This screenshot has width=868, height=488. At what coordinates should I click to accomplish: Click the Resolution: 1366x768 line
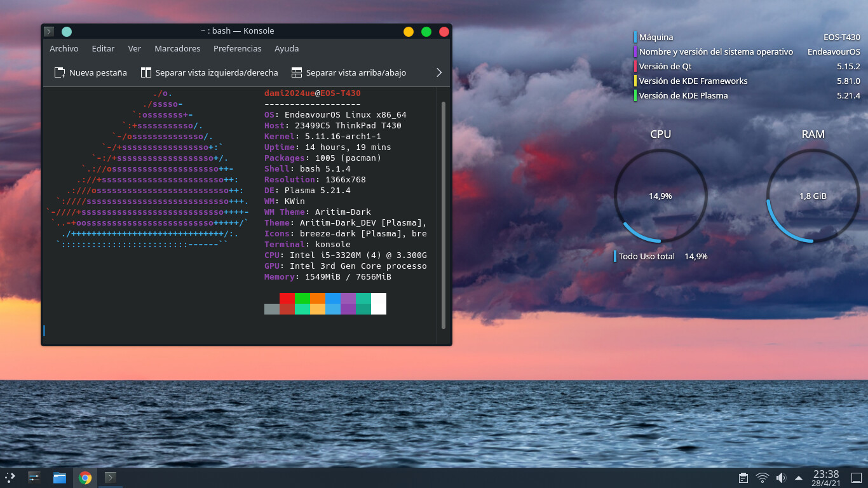[315, 180]
